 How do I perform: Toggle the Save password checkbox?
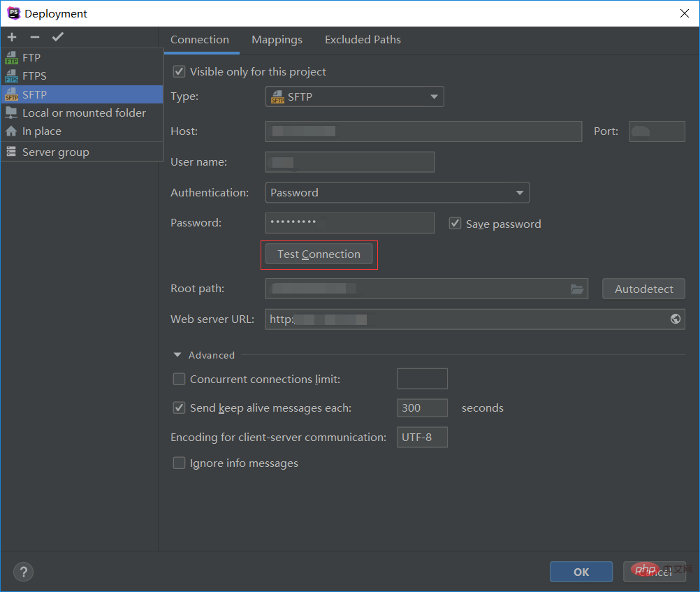tap(455, 224)
